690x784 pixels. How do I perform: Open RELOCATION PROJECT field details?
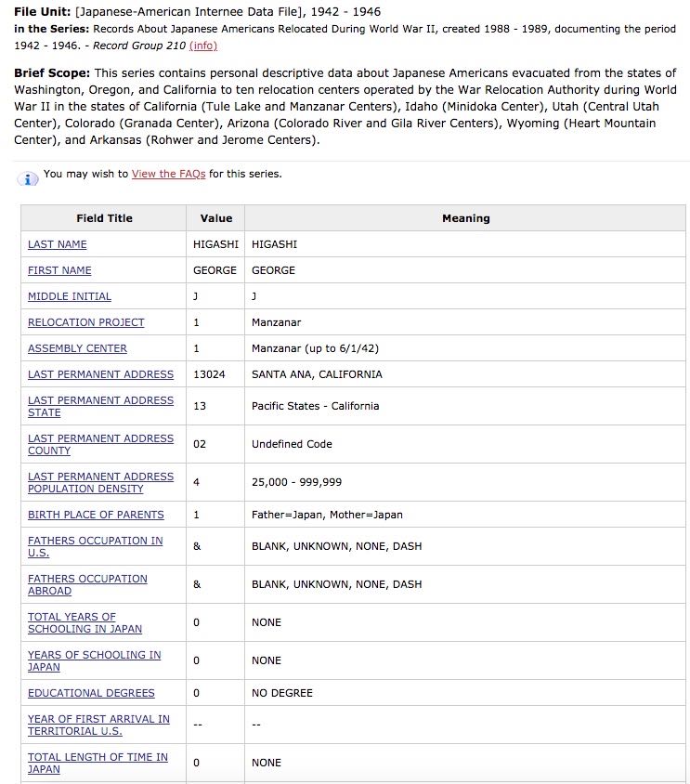pyautogui.click(x=86, y=322)
